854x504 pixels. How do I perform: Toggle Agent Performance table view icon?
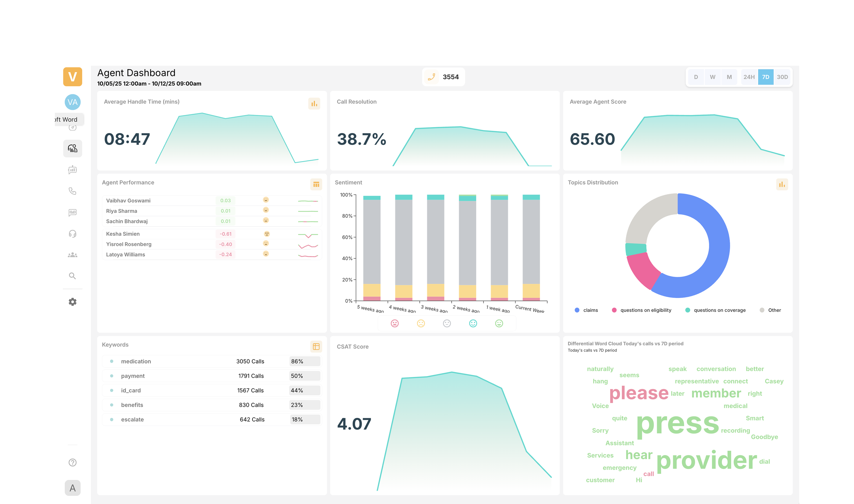click(316, 184)
